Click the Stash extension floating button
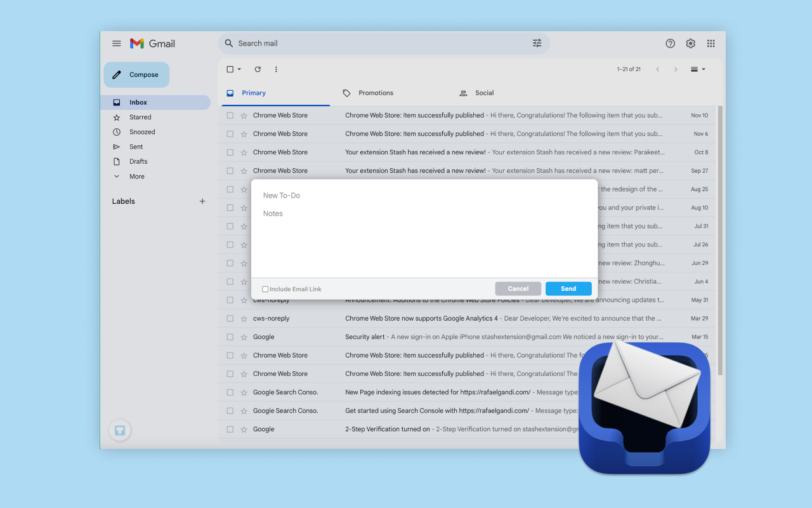 coord(120,431)
